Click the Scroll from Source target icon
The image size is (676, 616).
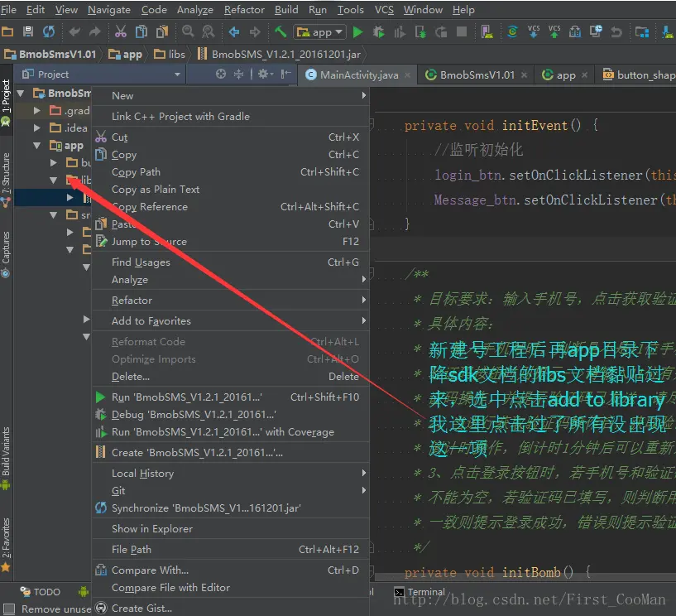[221, 75]
